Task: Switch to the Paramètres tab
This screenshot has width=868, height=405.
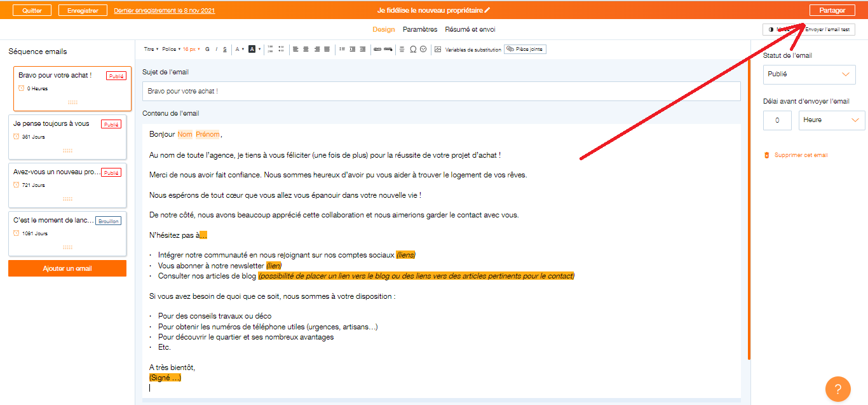Action: tap(420, 29)
